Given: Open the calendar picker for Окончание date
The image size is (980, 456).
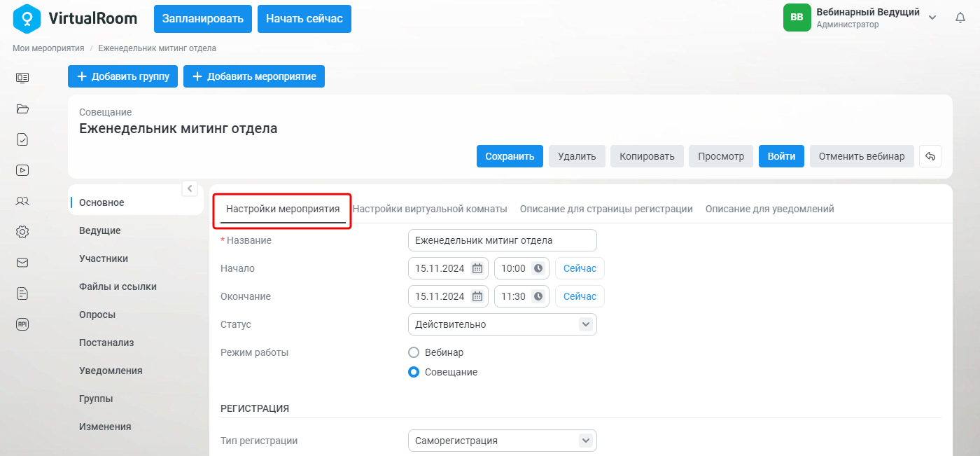Looking at the screenshot, I should [x=477, y=296].
